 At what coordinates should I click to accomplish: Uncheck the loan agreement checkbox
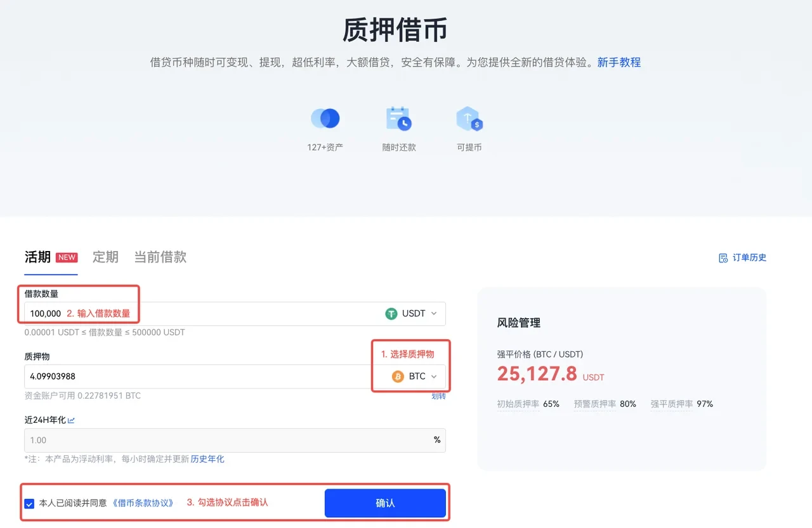click(29, 504)
